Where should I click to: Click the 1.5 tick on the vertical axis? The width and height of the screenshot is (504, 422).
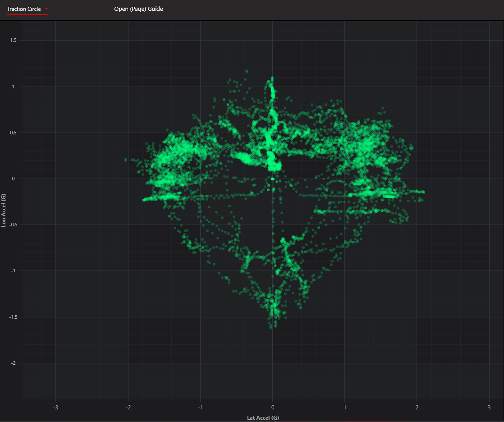coord(13,41)
